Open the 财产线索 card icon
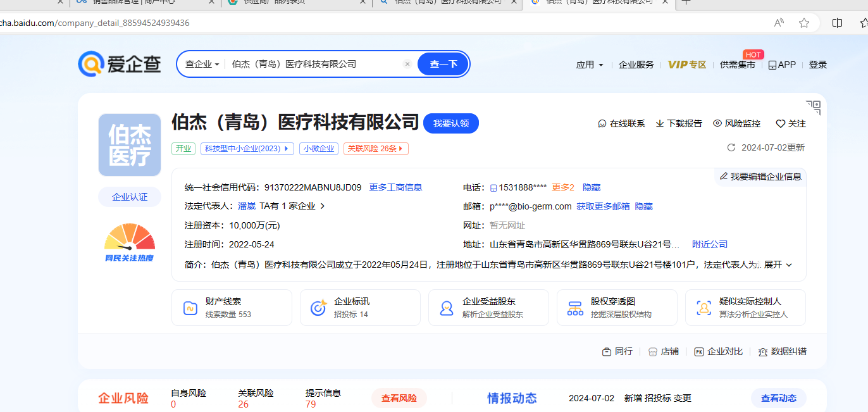868x412 pixels. 190,308
